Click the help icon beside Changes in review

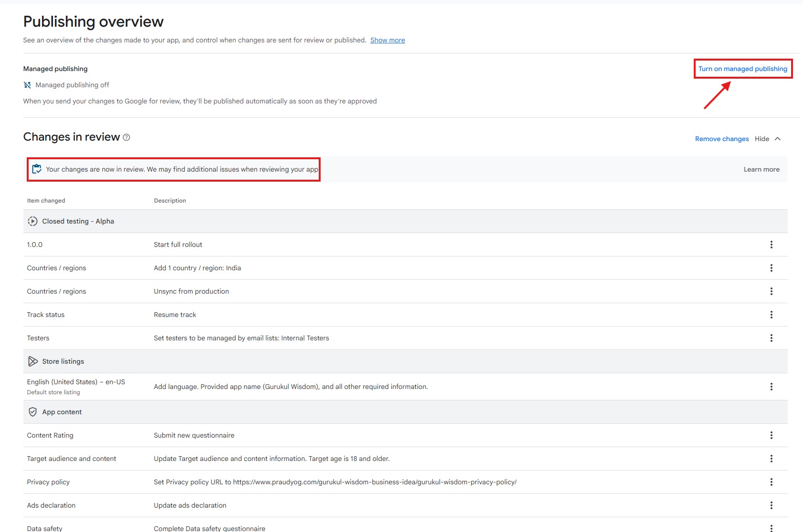(x=126, y=137)
